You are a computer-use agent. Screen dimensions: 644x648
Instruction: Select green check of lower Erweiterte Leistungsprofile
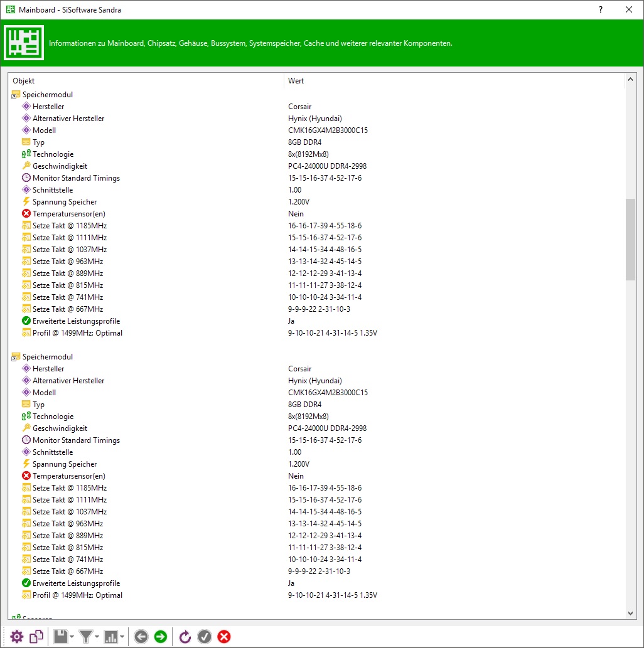pyautogui.click(x=26, y=583)
